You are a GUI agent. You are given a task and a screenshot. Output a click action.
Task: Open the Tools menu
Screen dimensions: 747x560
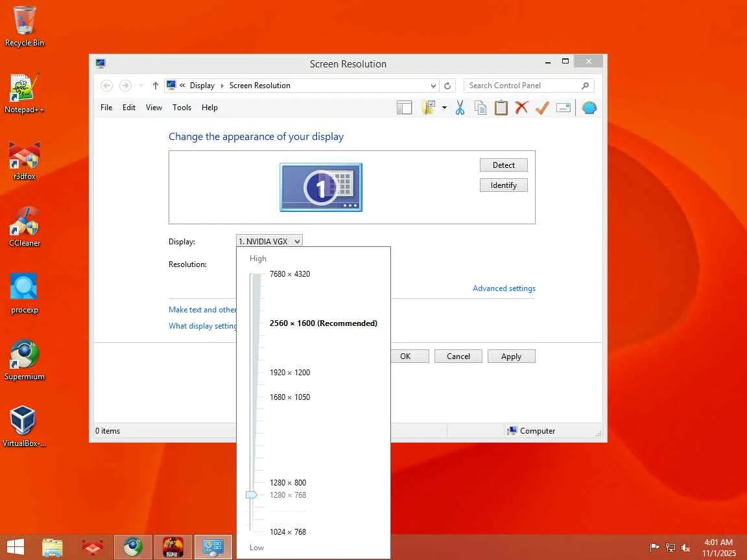182,108
